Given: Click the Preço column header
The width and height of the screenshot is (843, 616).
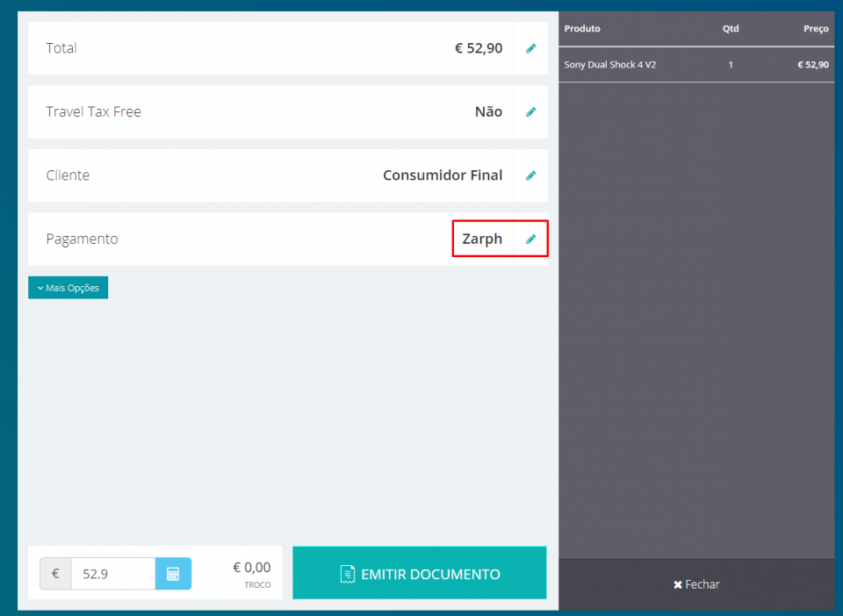Looking at the screenshot, I should (815, 29).
